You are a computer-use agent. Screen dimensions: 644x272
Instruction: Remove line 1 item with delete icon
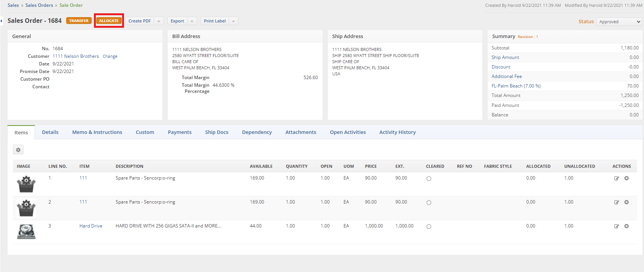click(627, 178)
